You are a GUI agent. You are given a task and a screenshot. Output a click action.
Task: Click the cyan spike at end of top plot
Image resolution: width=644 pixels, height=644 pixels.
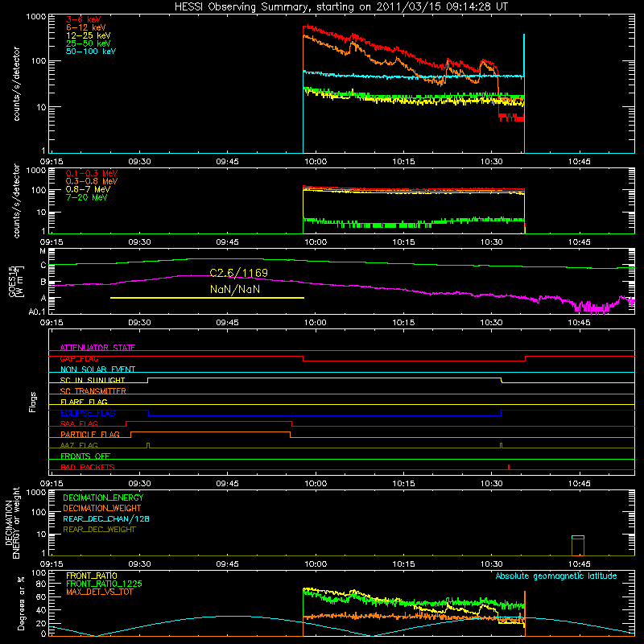tap(524, 93)
